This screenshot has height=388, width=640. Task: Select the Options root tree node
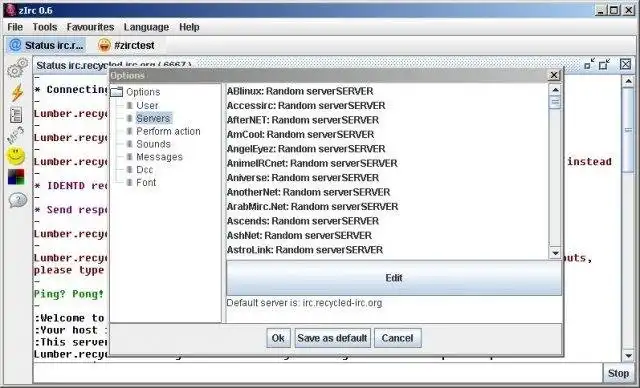pos(143,92)
